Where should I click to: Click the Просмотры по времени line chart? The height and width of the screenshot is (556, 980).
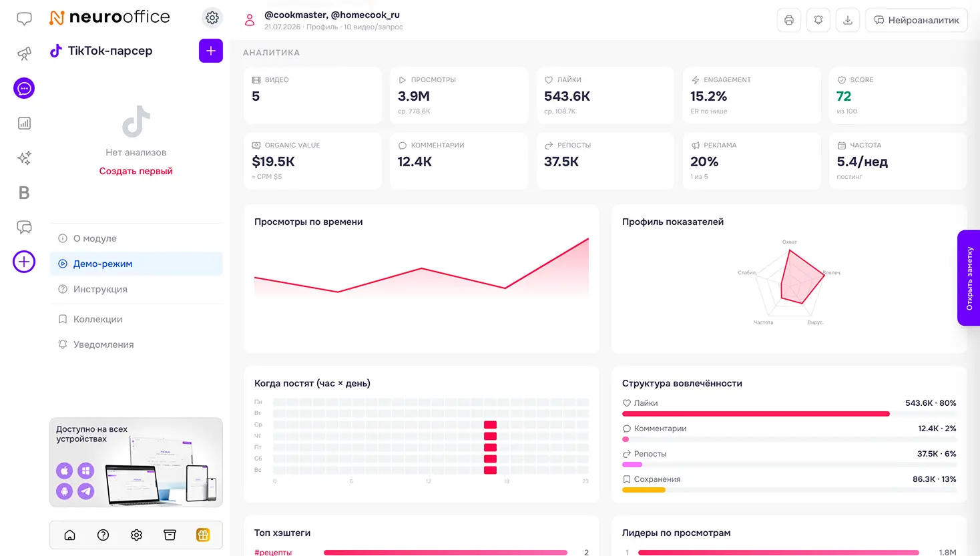coord(421,267)
